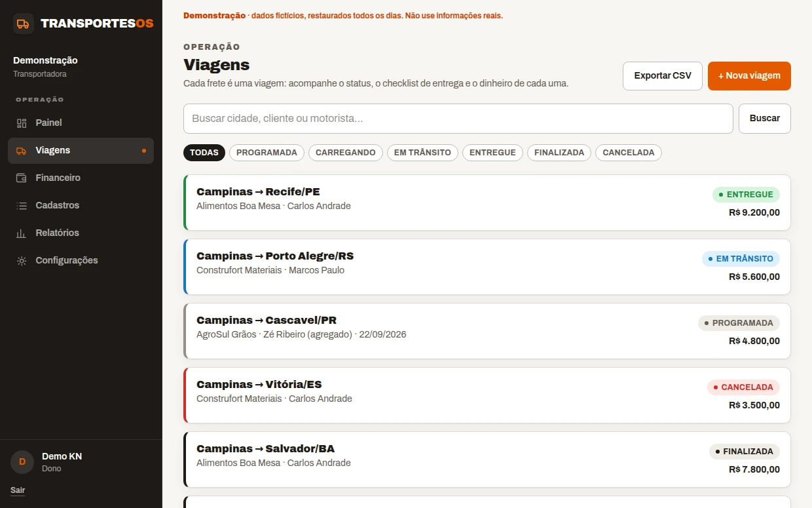Open the Painel menu item
The width and height of the screenshot is (812, 508).
pyautogui.click(x=81, y=123)
